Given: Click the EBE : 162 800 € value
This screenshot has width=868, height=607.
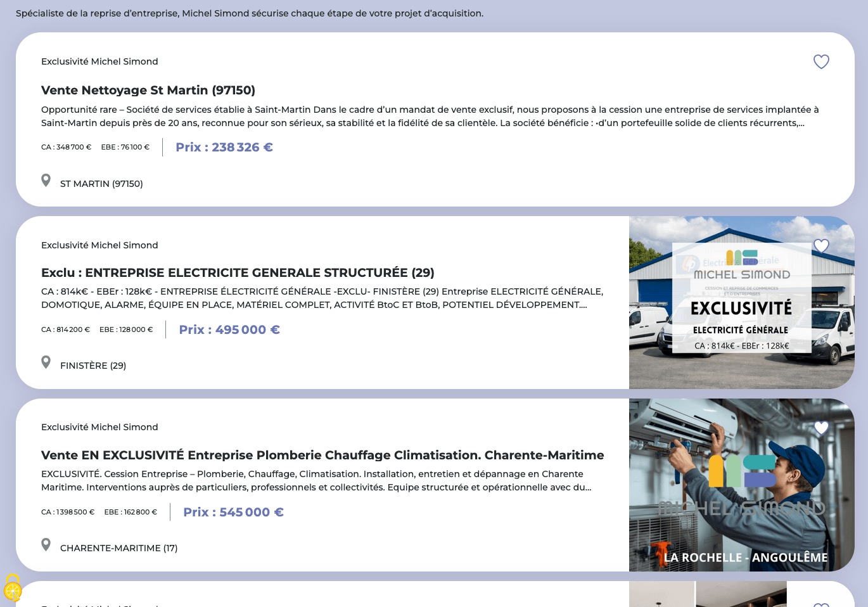Looking at the screenshot, I should [x=131, y=512].
